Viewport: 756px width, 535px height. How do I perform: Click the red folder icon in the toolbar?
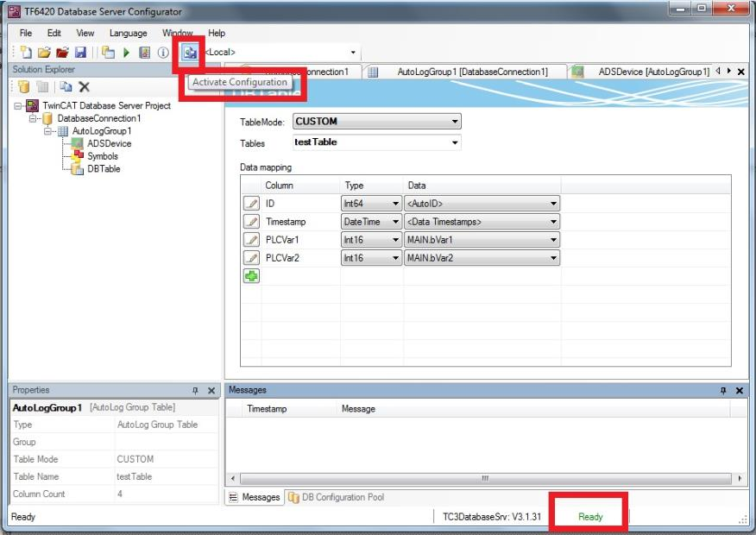[x=62, y=52]
